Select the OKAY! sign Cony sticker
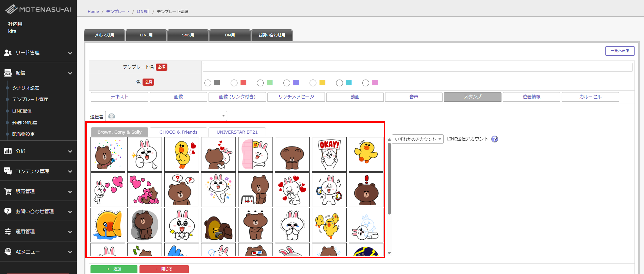Screen dimensions: 644x274 click(329, 154)
